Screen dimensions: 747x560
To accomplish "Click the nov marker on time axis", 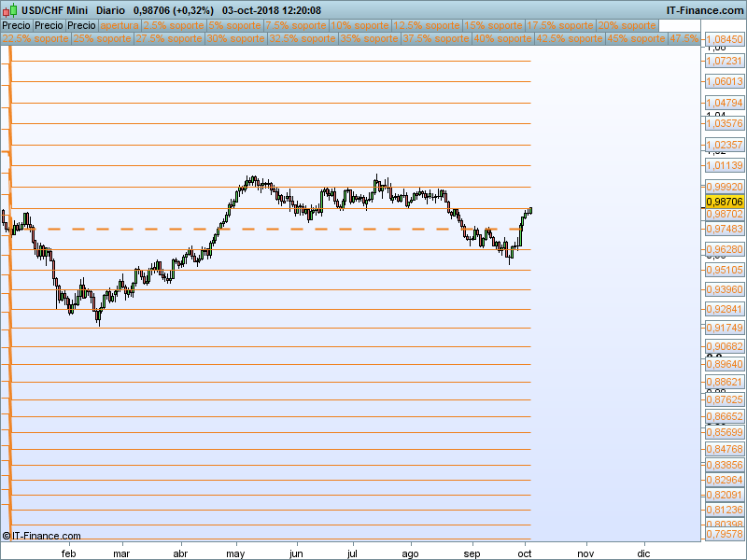I will pyautogui.click(x=586, y=552).
